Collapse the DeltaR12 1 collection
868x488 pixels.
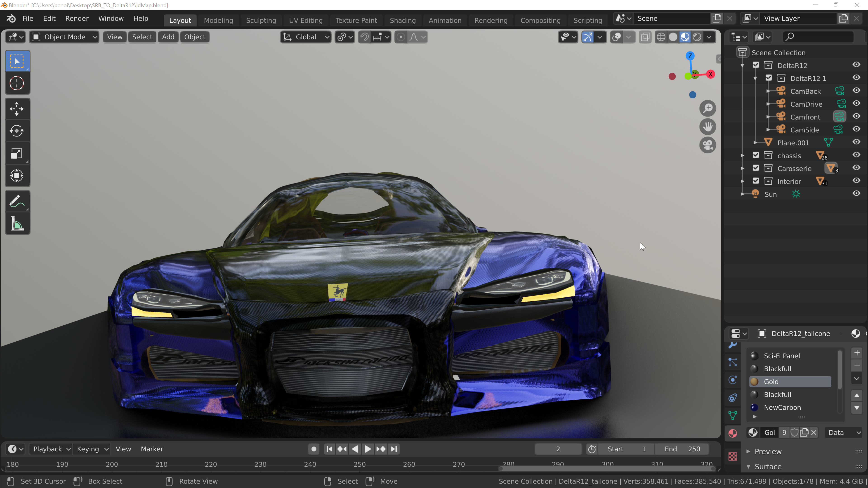point(755,78)
